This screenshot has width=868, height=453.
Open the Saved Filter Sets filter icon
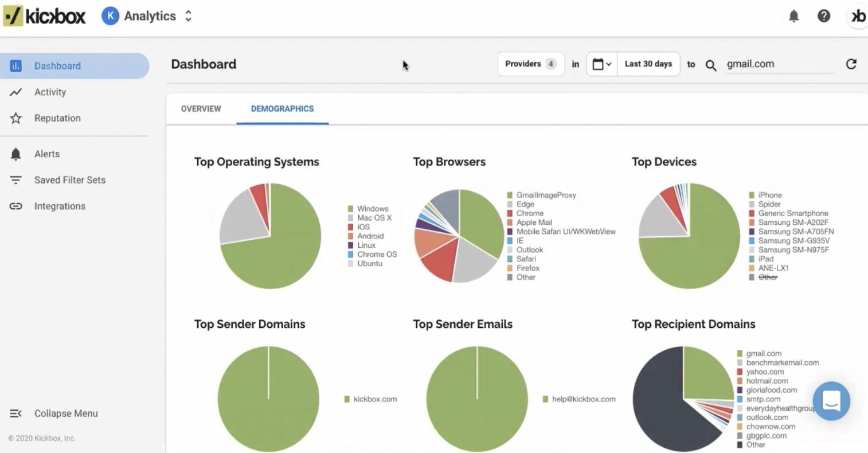(x=16, y=180)
